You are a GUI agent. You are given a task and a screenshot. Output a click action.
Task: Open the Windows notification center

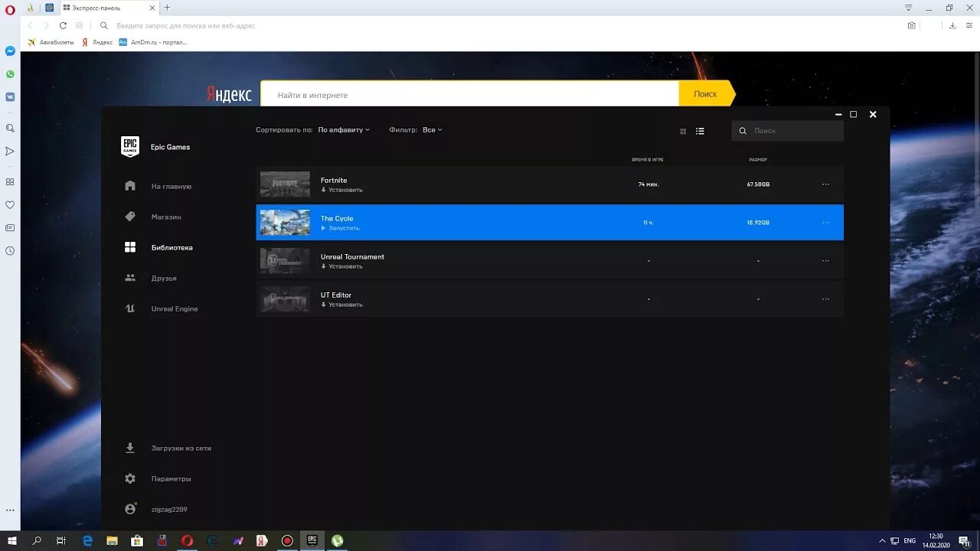964,540
